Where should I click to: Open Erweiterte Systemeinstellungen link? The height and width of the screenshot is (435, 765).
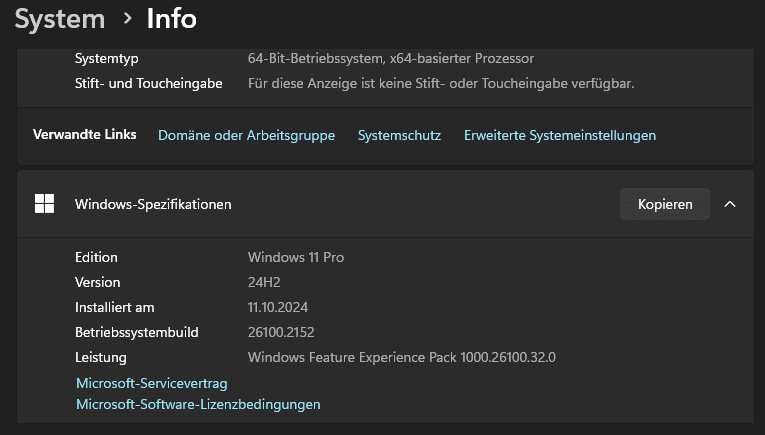click(560, 135)
